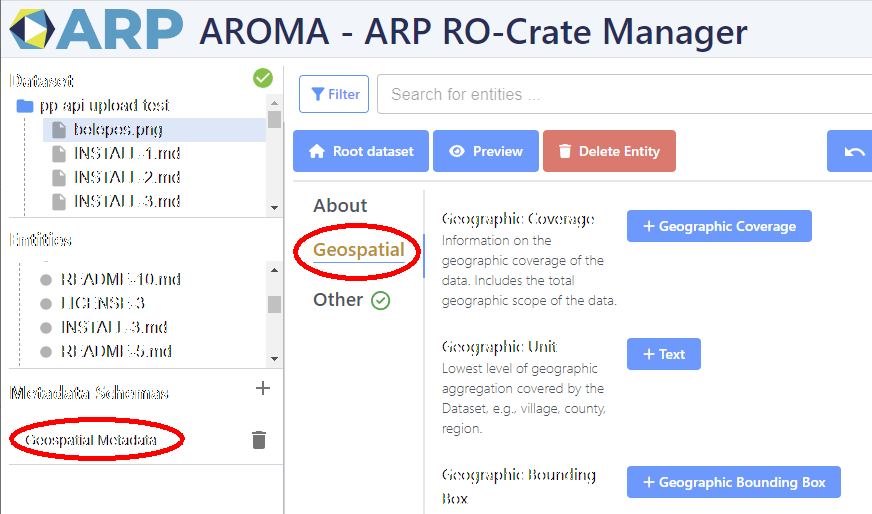This screenshot has width=872, height=514.
Task: Click the Metadata Schemas header
Action: click(x=89, y=393)
